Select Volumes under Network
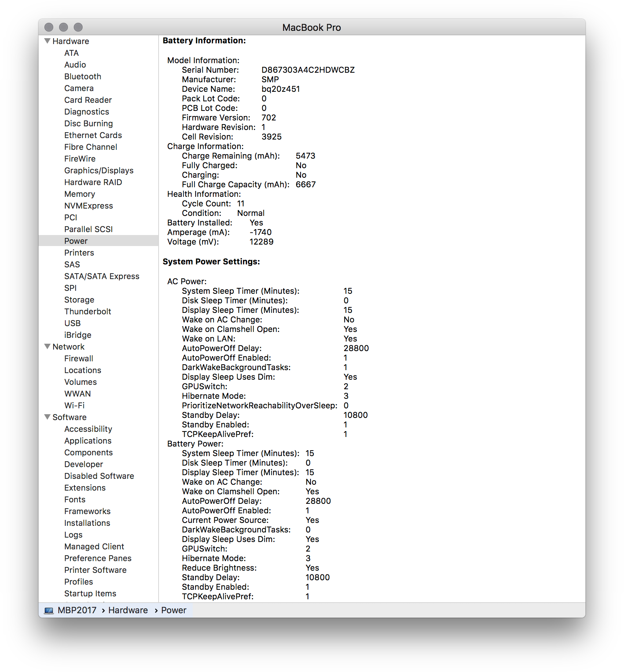This screenshot has height=672, width=624. (80, 382)
